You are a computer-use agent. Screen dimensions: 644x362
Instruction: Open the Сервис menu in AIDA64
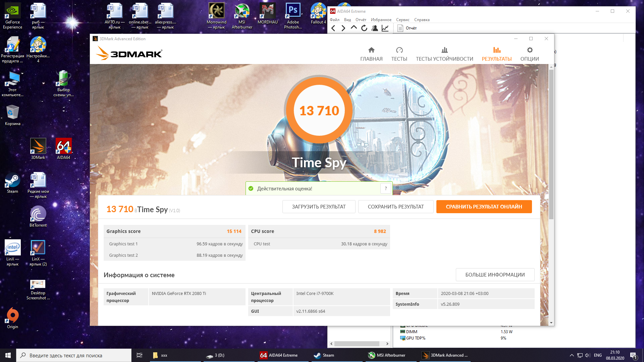coord(402,20)
